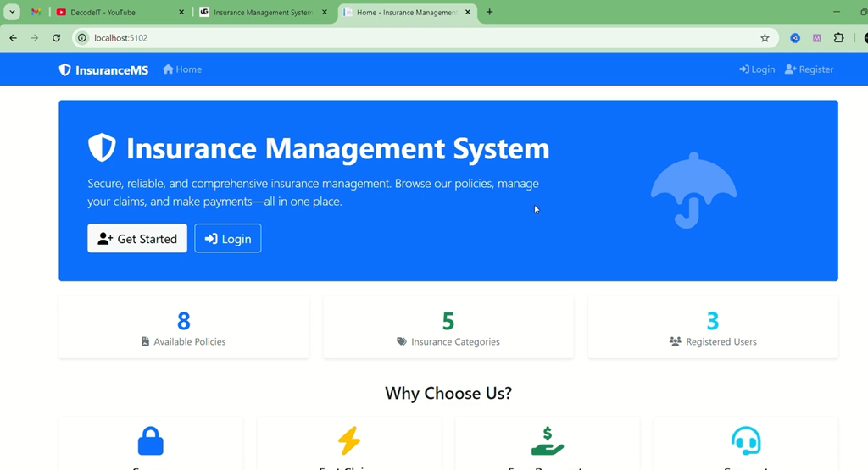The height and width of the screenshot is (470, 868).
Task: Click the number 8 policies count
Action: click(184, 321)
